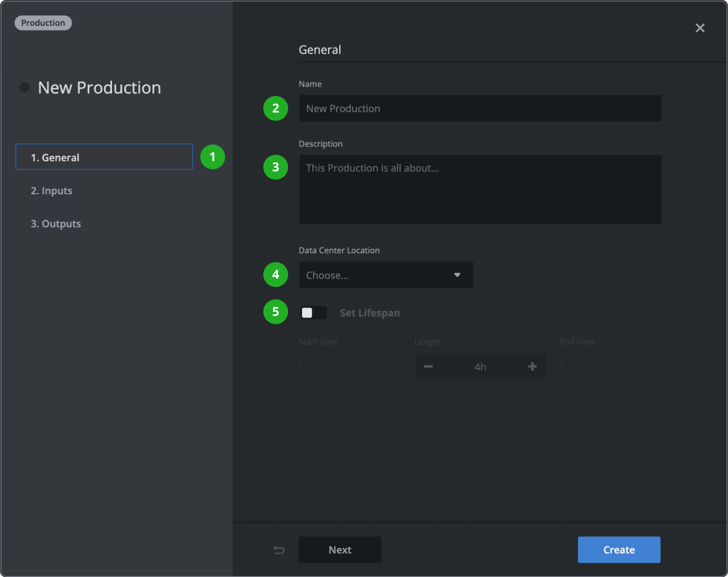Increase lifespan length with plus icon
The height and width of the screenshot is (577, 728).
532,366
